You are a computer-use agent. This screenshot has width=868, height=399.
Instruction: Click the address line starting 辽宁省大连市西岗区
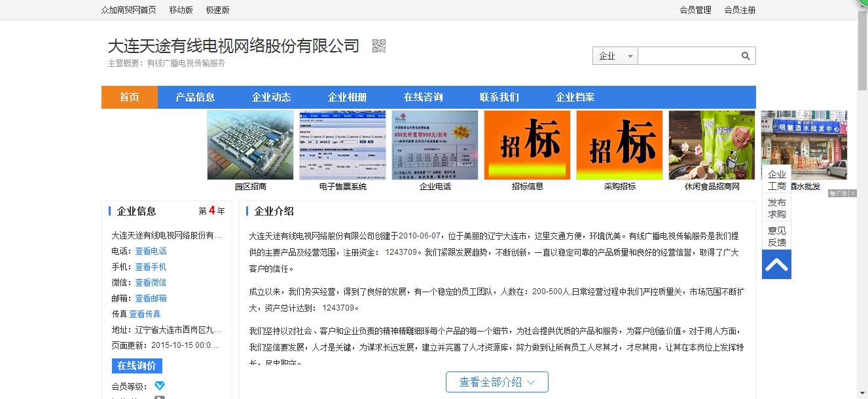178,330
